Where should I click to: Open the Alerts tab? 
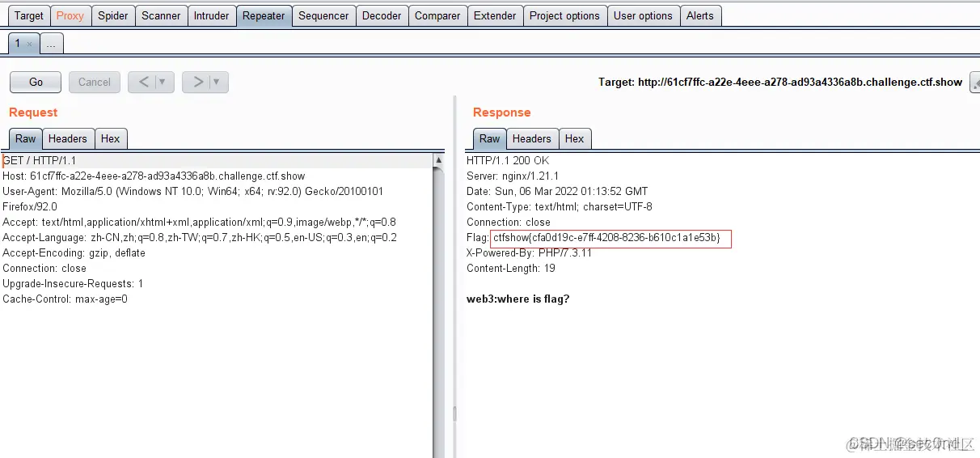pos(700,15)
